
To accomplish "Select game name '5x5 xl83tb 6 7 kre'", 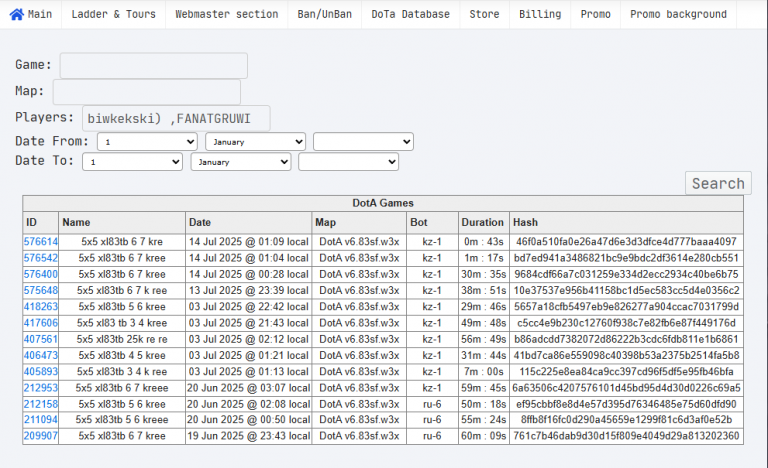I will [x=122, y=242].
